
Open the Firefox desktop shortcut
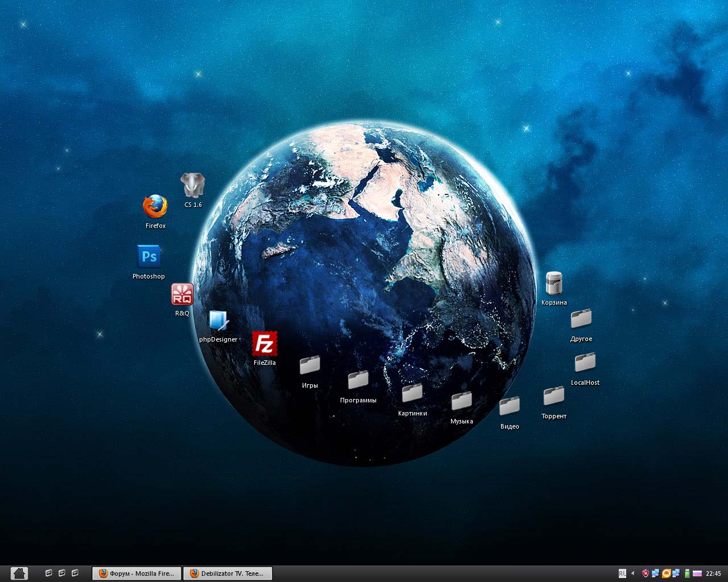coord(155,207)
